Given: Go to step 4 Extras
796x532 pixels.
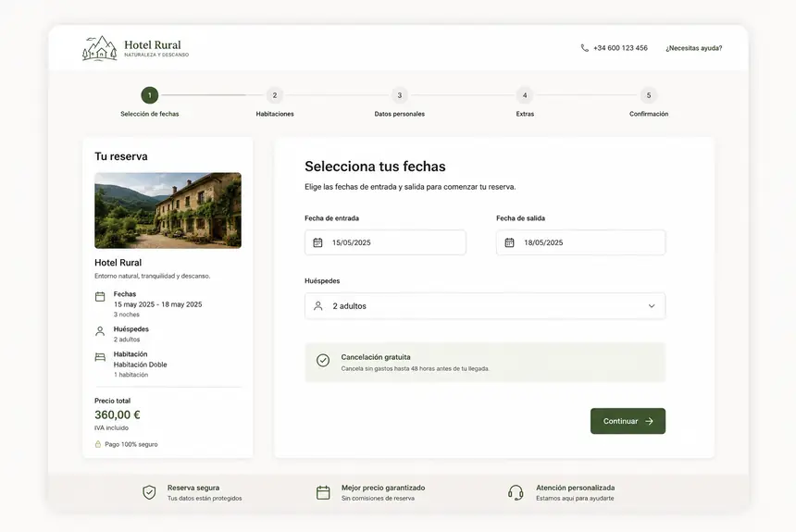Looking at the screenshot, I should click(x=525, y=95).
